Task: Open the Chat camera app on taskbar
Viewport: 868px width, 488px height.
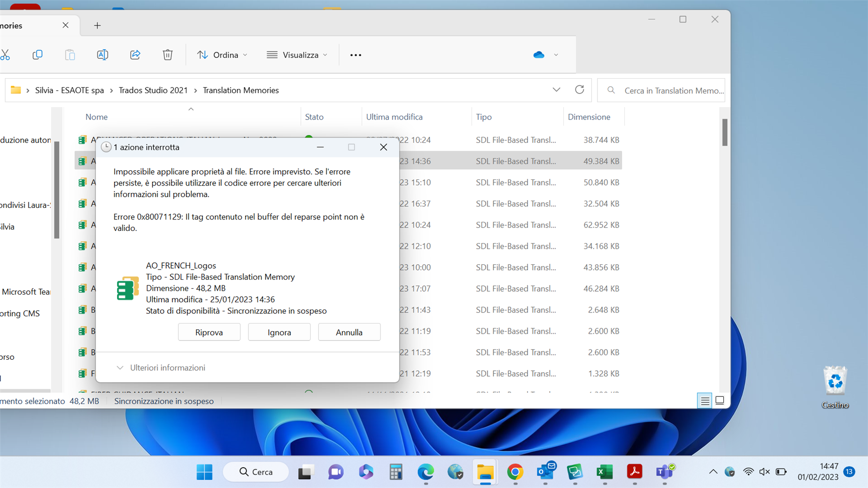Action: 336,472
